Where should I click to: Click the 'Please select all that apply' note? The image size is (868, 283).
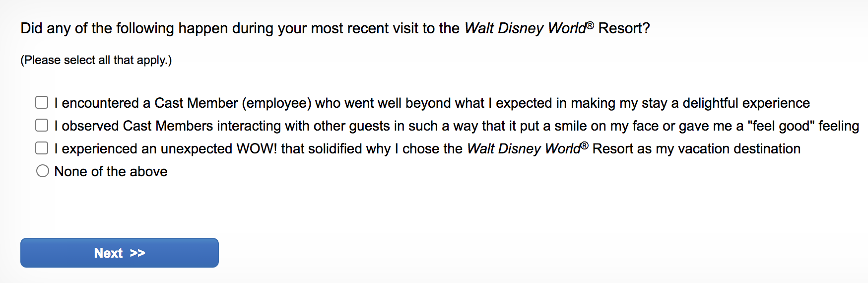(x=96, y=60)
